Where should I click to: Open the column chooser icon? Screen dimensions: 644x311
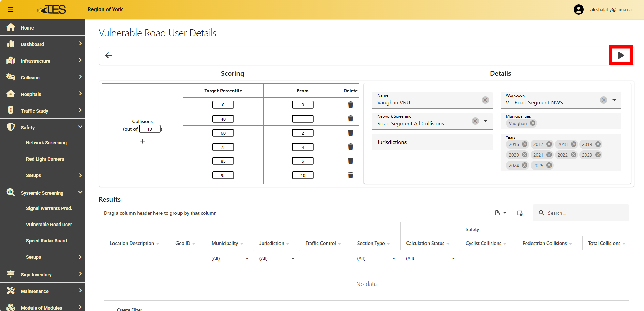coord(520,213)
